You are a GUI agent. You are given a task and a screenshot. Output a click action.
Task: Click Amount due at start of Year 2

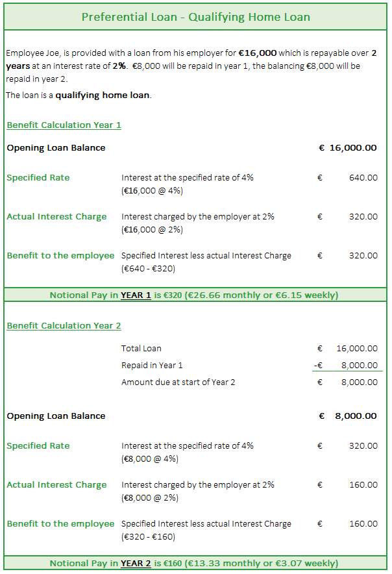tap(178, 382)
